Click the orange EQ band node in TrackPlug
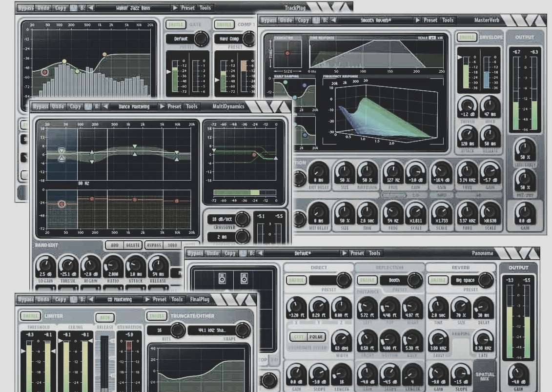The image size is (552, 392). coord(104,54)
